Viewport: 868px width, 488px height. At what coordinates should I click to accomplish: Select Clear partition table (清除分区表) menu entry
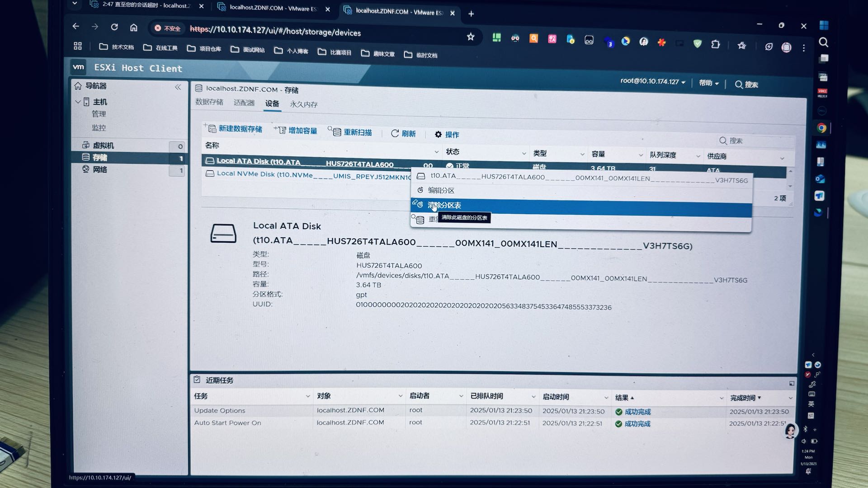tap(444, 206)
